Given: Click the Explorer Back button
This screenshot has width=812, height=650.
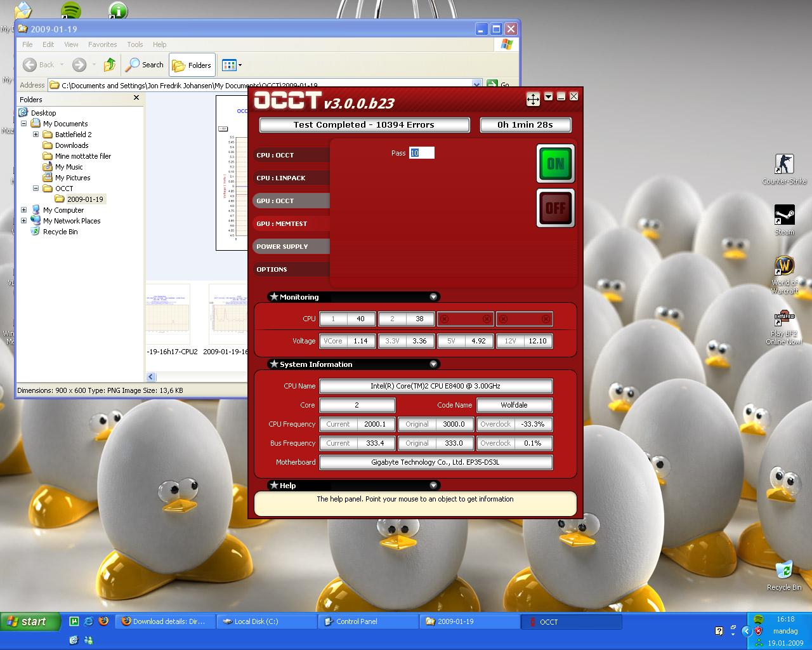Looking at the screenshot, I should pyautogui.click(x=39, y=65).
